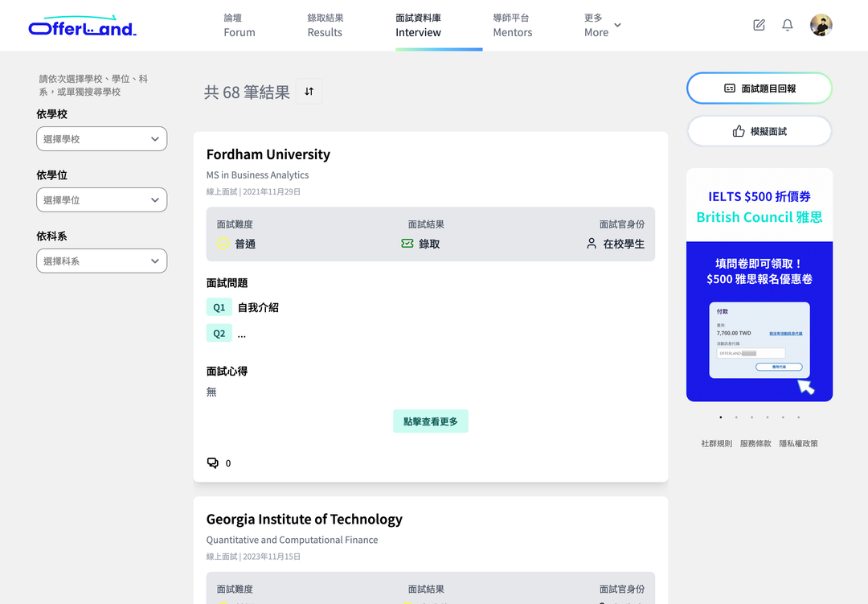Click the Q1 question badge
The width and height of the screenshot is (868, 604).
tap(219, 307)
